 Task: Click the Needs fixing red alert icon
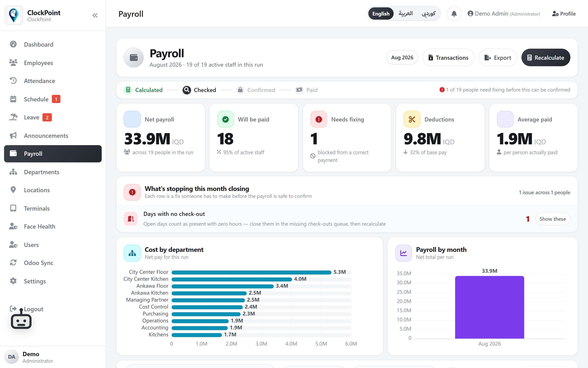318,119
